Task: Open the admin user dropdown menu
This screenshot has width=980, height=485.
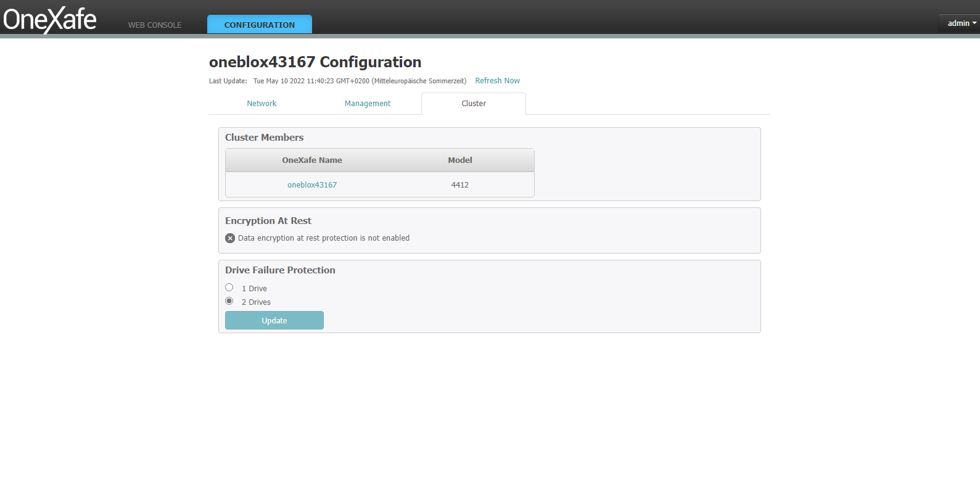Action: coord(958,23)
